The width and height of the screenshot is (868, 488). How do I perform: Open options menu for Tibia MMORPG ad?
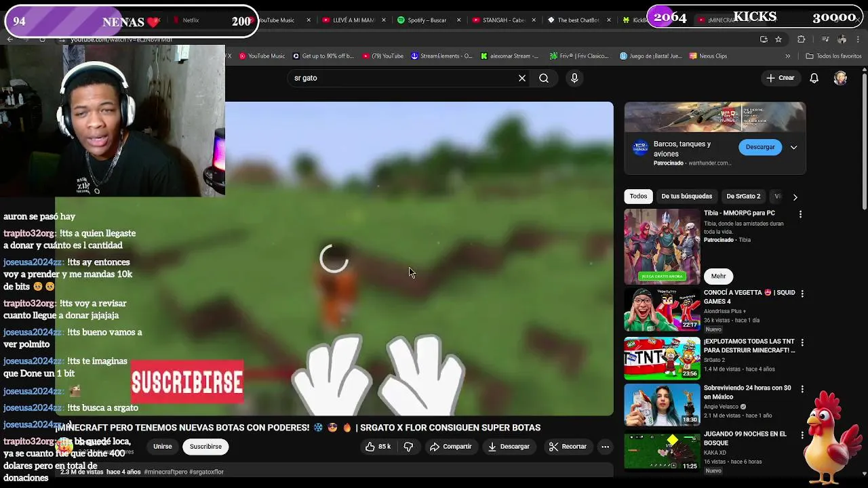[800, 214]
